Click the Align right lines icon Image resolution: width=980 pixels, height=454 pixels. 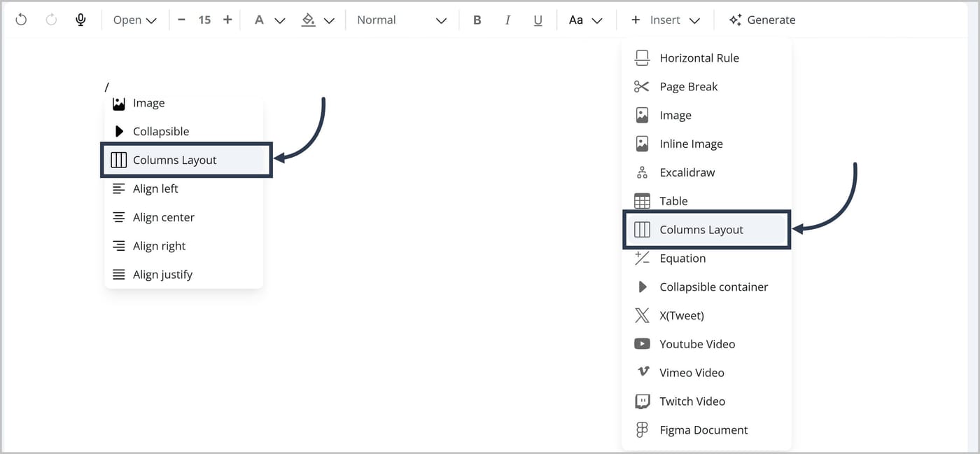[119, 246]
